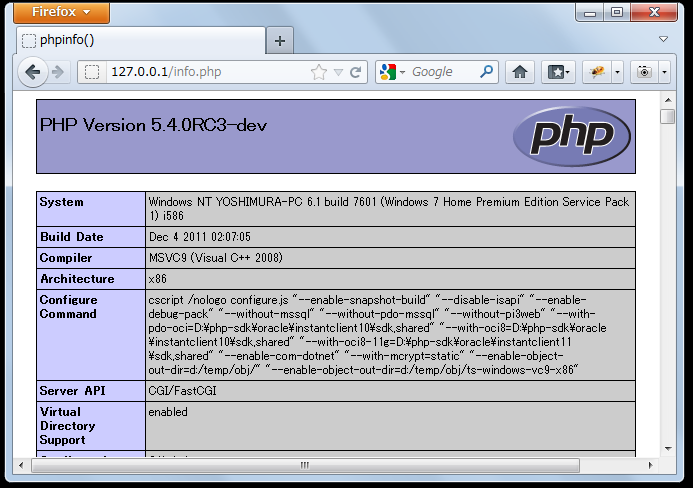The width and height of the screenshot is (693, 488).
Task: Click the Google search engine icon
Action: [x=388, y=72]
